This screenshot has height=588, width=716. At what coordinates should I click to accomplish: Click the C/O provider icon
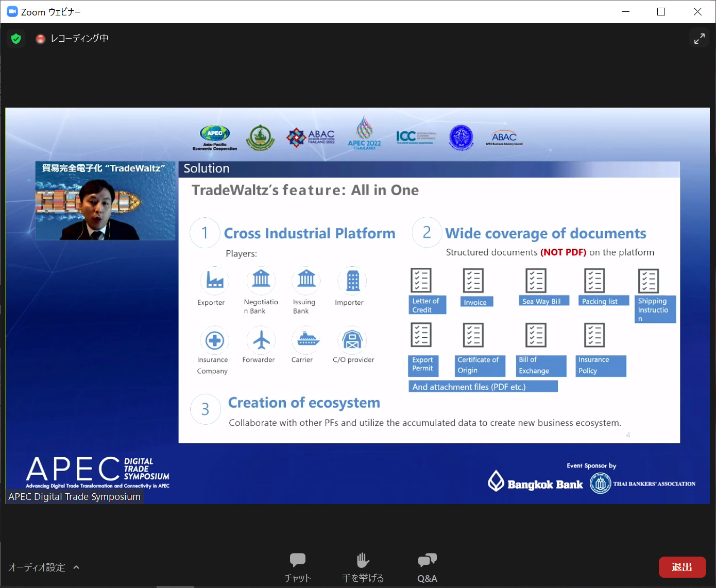coord(352,340)
